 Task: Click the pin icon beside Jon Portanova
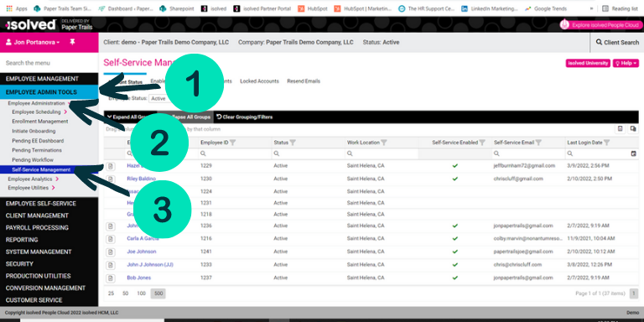click(x=72, y=42)
